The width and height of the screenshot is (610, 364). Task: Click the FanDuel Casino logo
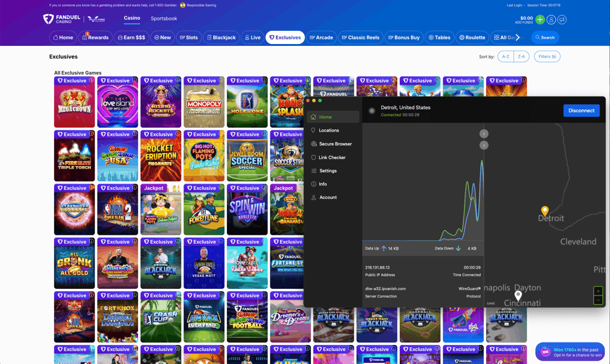pyautogui.click(x=62, y=18)
